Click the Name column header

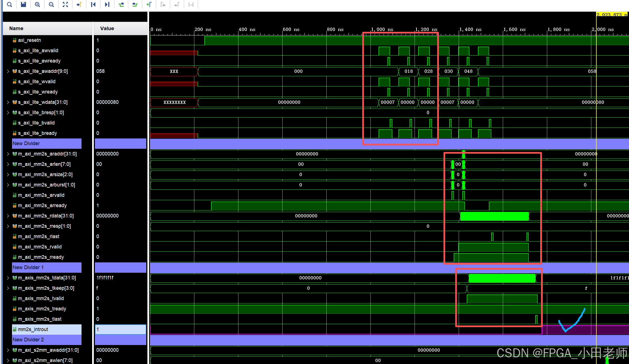tap(16, 28)
